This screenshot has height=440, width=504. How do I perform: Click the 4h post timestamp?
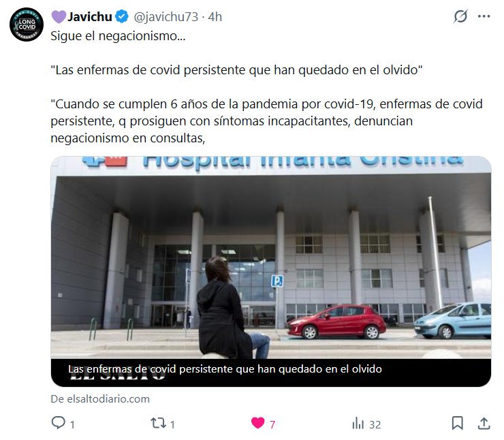pos(215,17)
